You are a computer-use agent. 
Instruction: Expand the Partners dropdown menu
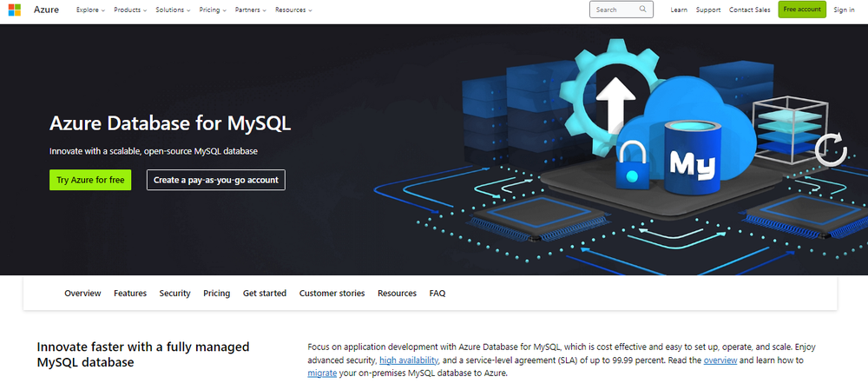[251, 10]
